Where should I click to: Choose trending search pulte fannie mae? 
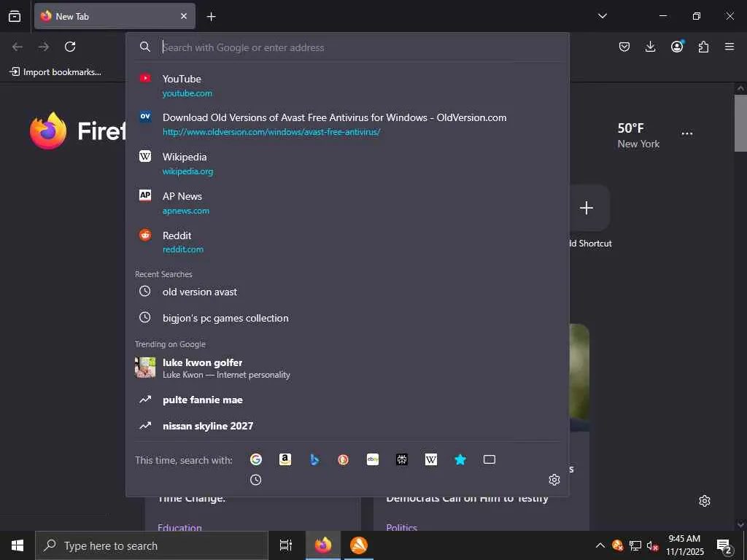(348, 400)
